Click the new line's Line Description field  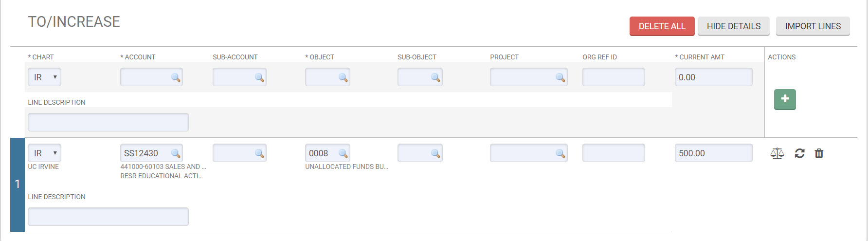108,122
